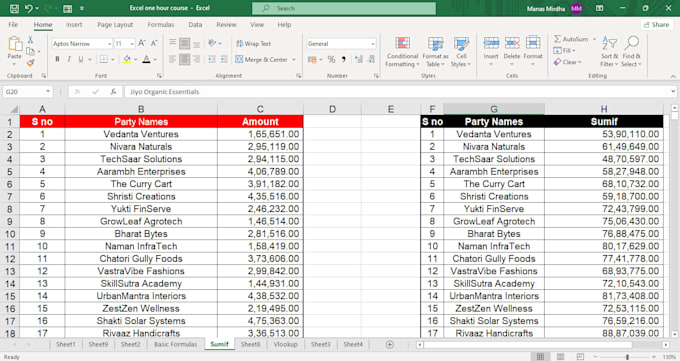Open the Vlookup sheet tab
The height and width of the screenshot is (361, 680).
pos(285,344)
